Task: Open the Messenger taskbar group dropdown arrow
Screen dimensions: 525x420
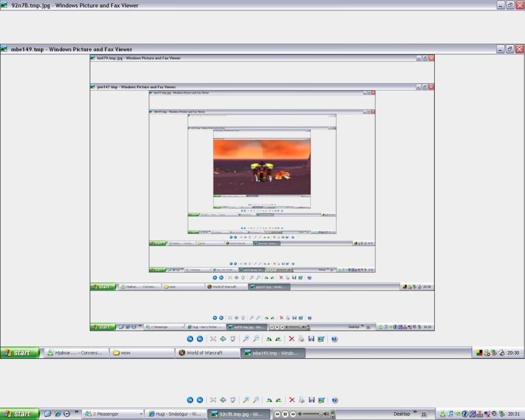Action: [141, 414]
